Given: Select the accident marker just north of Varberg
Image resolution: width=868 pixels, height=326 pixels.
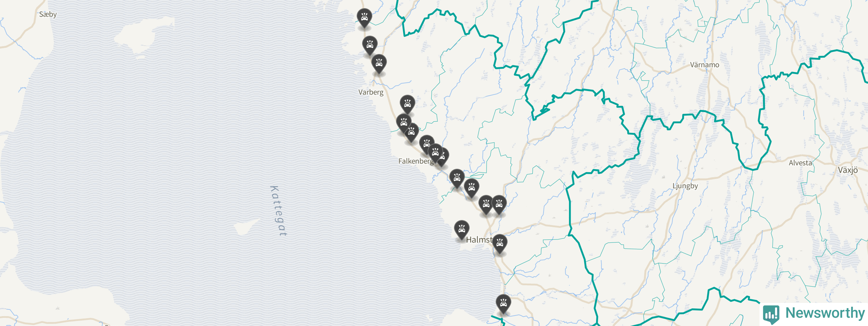Looking at the screenshot, I should 379,64.
